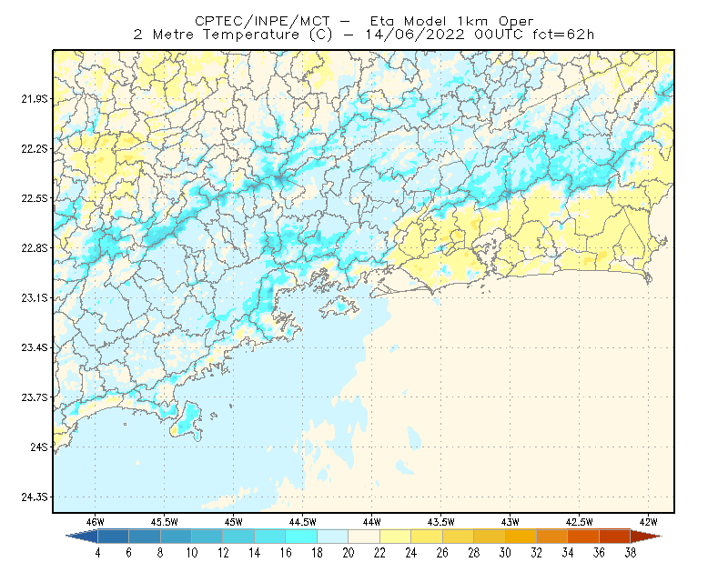The width and height of the screenshot is (728, 562).
Task: Click the orange 30-32 colorbar segment
Action: 521,537
